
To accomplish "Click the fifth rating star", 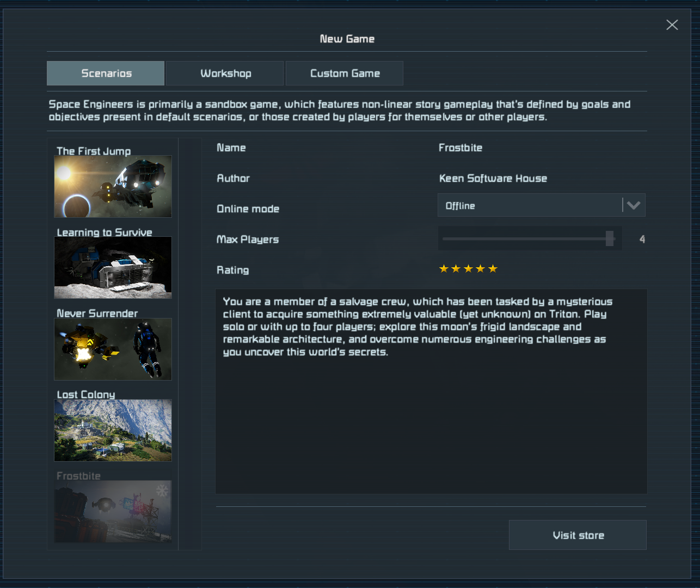I will 493,269.
